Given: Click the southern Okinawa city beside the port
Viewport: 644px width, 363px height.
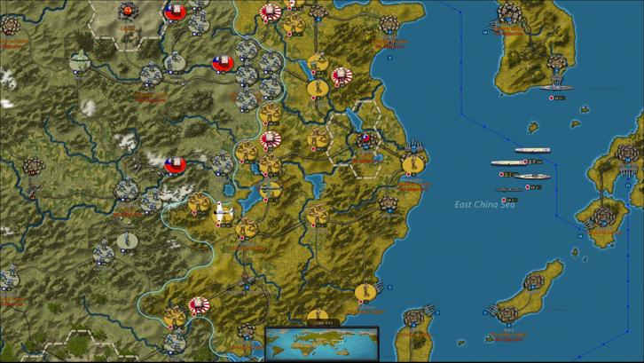Looking at the screenshot, I should tap(507, 315).
